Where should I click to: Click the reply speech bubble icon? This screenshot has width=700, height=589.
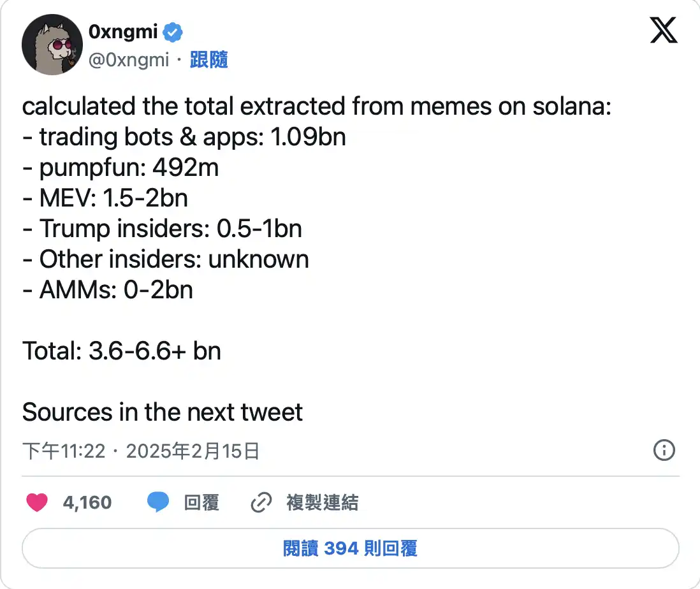coord(158,502)
